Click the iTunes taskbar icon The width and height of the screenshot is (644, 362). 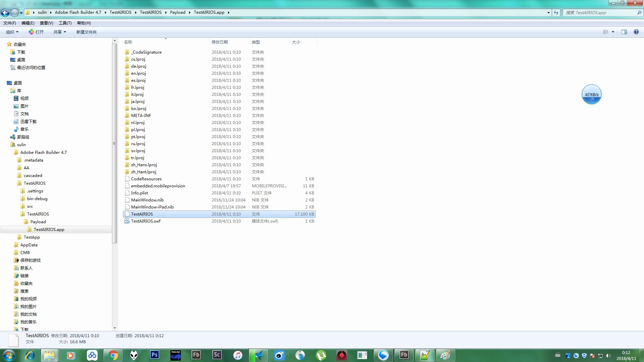click(237, 355)
